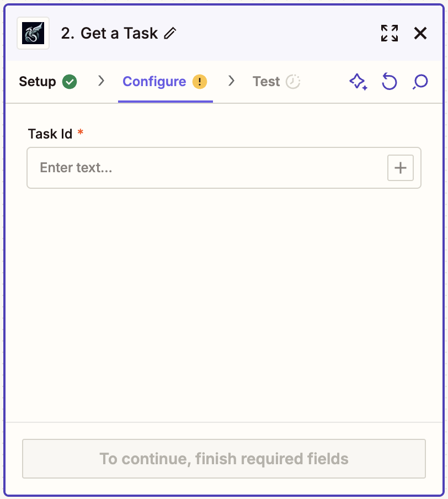Click the step title Get a Task
The height and width of the screenshot is (499, 448).
[x=118, y=33]
